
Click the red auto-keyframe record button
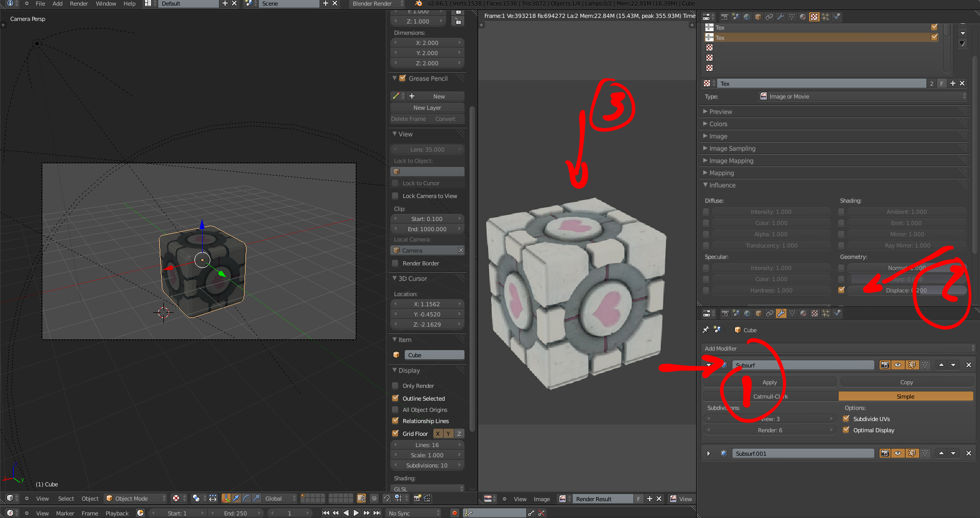454,513
